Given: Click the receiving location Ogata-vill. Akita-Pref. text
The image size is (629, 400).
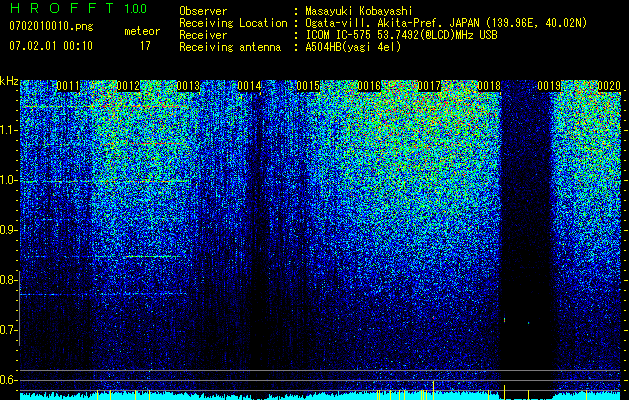Looking at the screenshot, I should 446,23.
